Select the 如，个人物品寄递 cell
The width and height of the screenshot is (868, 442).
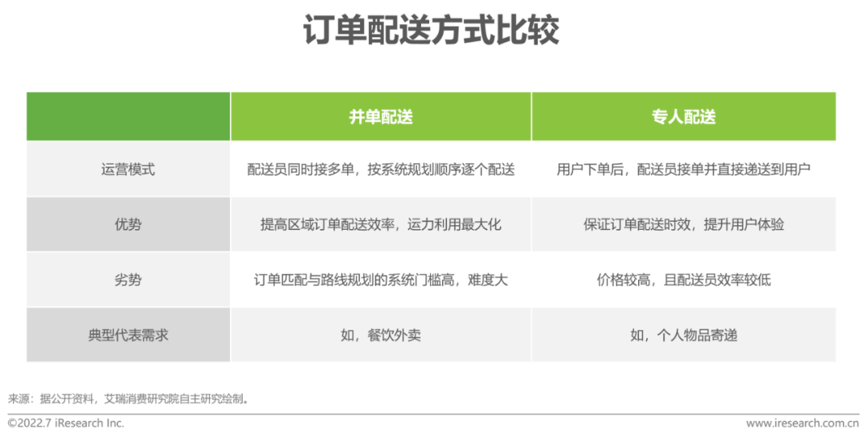click(683, 335)
